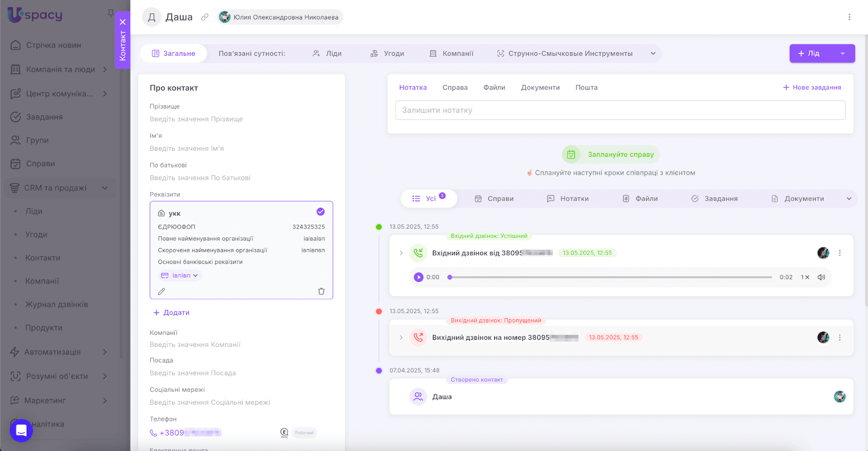This screenshot has width=868, height=451.
Task: Open the chat support widget bubble
Action: click(x=21, y=430)
